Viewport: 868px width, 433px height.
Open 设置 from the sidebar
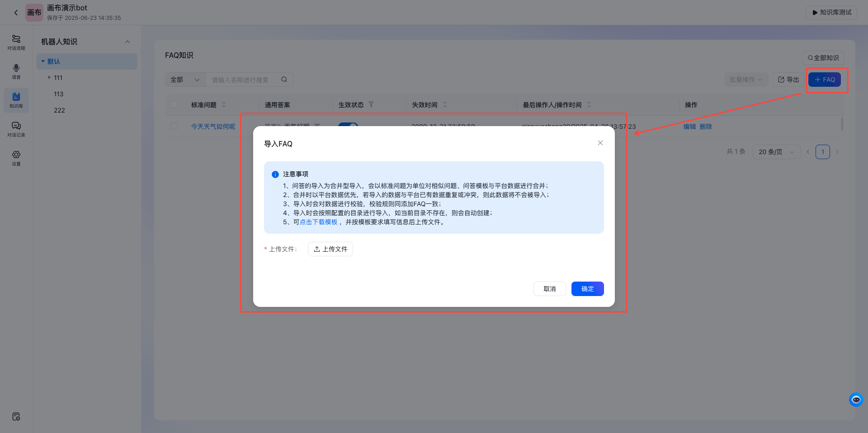pos(16,158)
